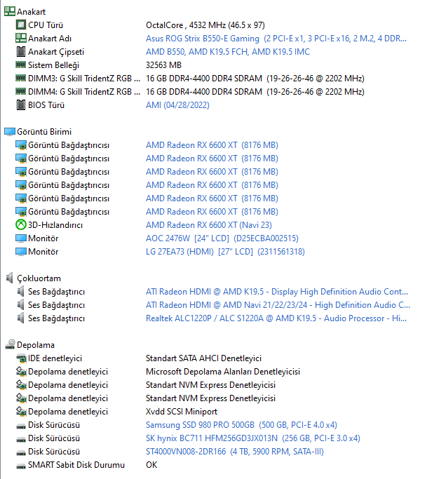
Task: Select the SMART Sabit Disk Durumu label
Action: [x=76, y=465]
